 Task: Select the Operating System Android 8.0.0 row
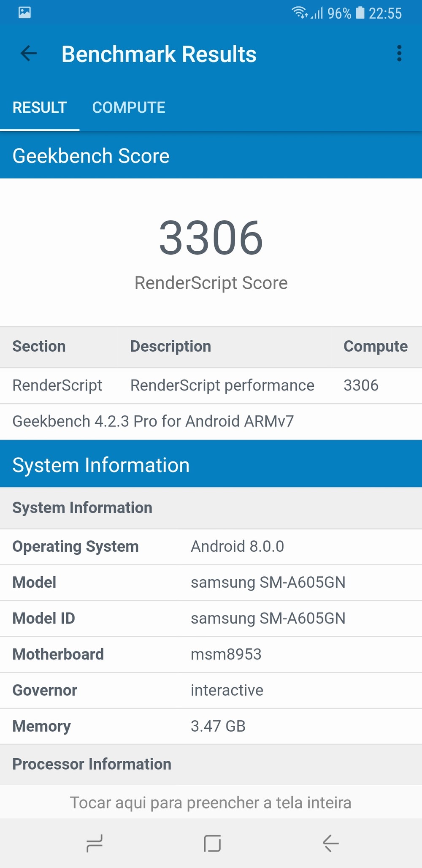tap(211, 547)
